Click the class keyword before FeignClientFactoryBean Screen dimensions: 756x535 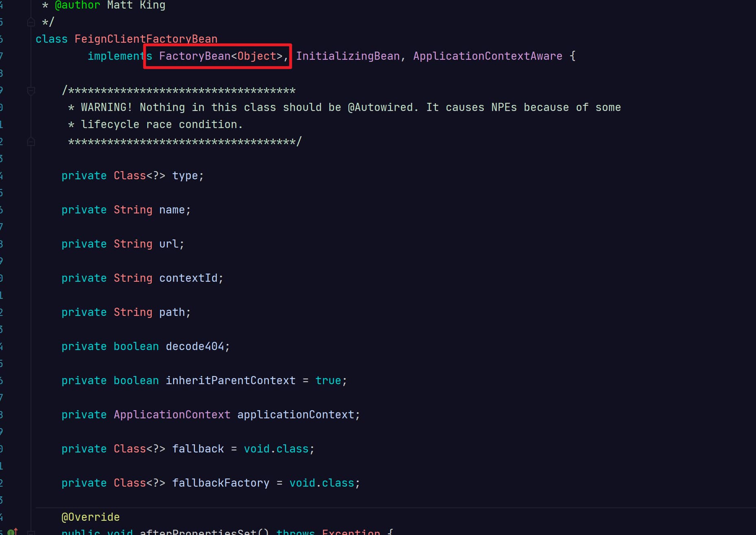(x=52, y=39)
